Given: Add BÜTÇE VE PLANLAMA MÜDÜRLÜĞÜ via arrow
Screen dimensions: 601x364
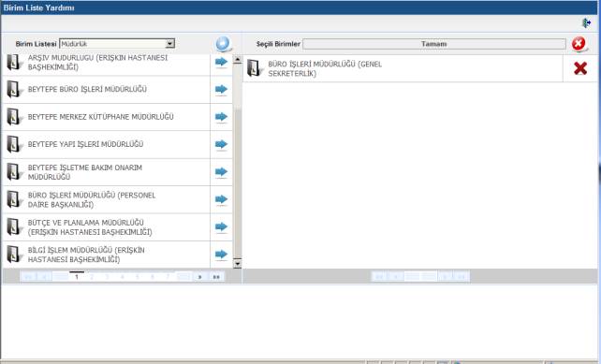Looking at the screenshot, I should (221, 226).
